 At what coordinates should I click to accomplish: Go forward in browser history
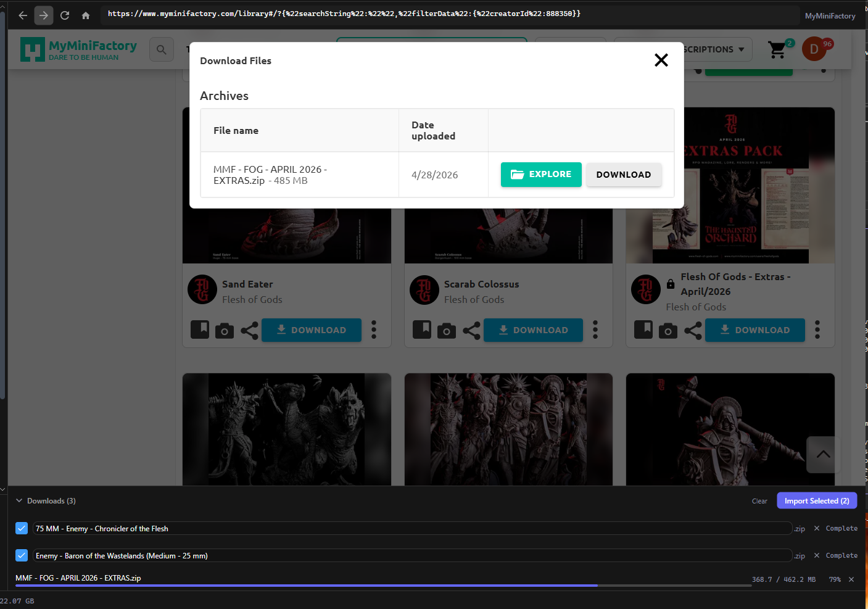[44, 15]
